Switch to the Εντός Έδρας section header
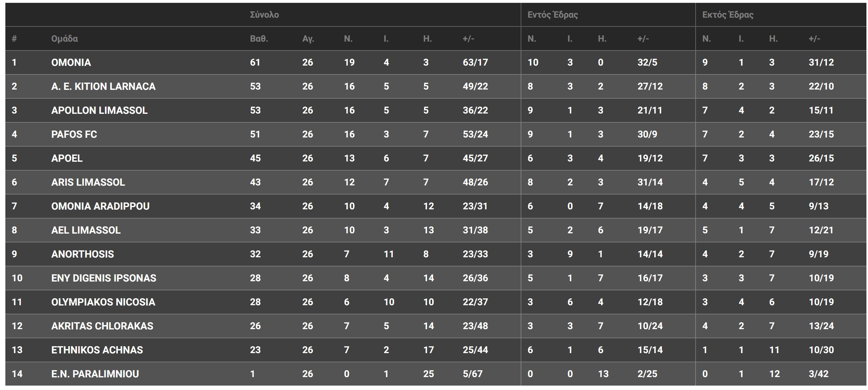Screen dimensions: 868x390 pos(552,15)
